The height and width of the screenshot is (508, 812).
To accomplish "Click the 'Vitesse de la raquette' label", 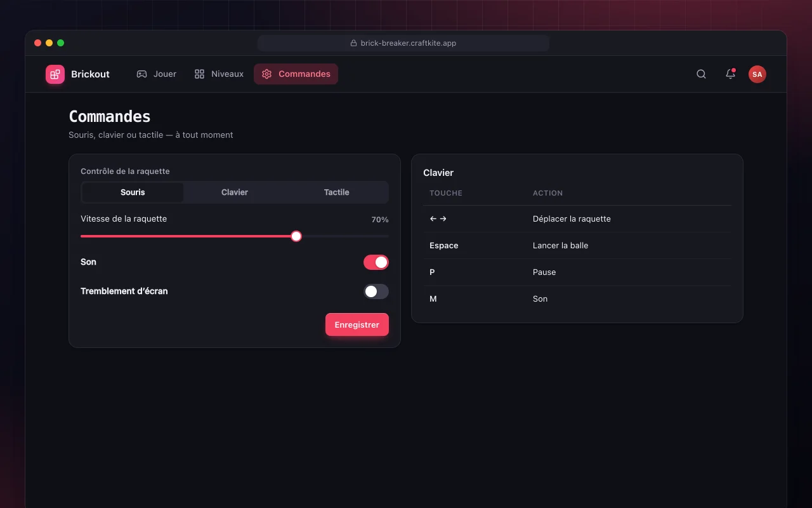I will (124, 218).
